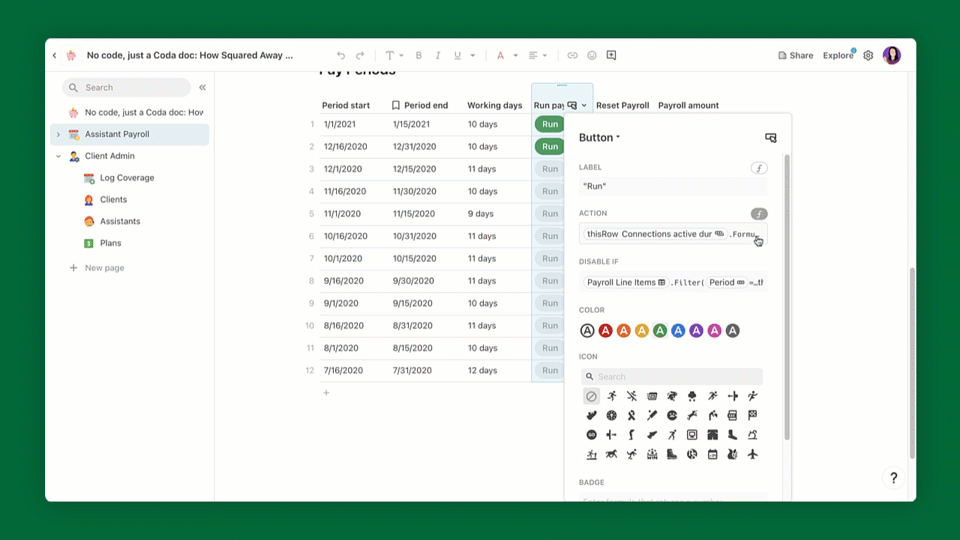Expand the Assistant Payroll page
960x540 pixels.
58,134
